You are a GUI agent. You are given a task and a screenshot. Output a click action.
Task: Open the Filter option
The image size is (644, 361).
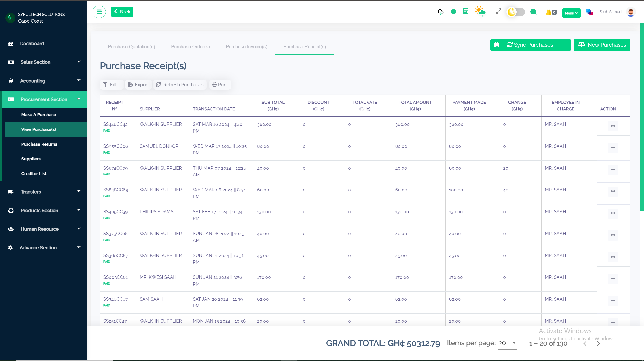pos(112,85)
